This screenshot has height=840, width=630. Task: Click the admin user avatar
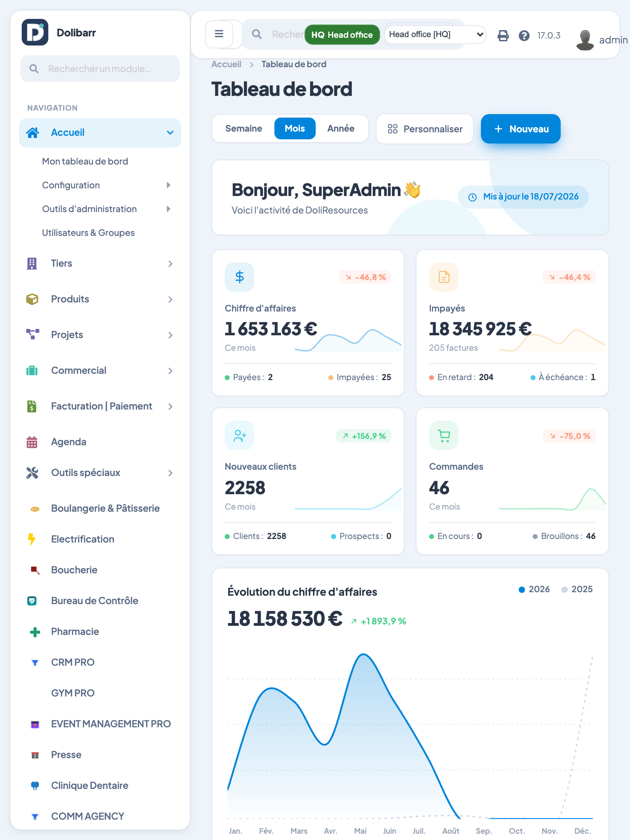click(x=585, y=40)
